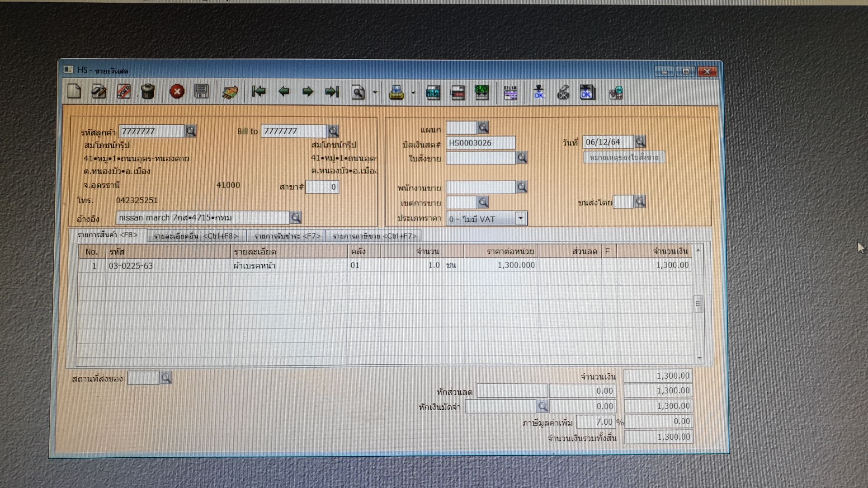
Task: Click the หักส่วนลด discount input field
Action: coord(512,391)
